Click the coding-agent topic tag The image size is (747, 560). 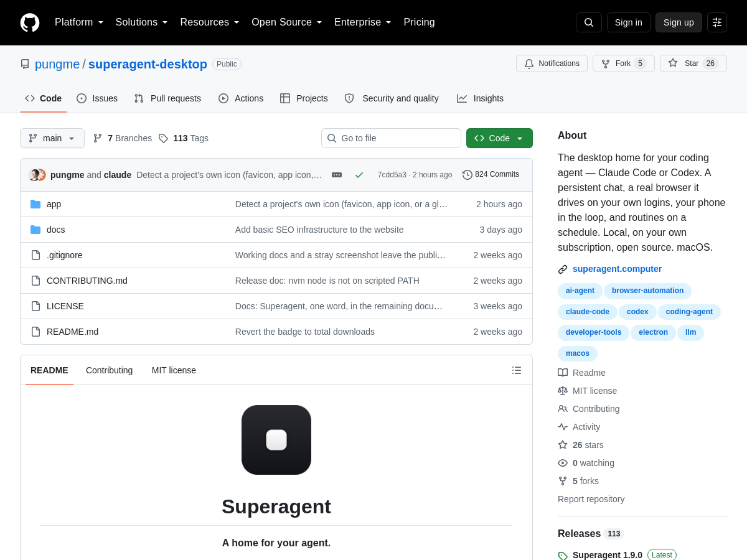pos(689,312)
